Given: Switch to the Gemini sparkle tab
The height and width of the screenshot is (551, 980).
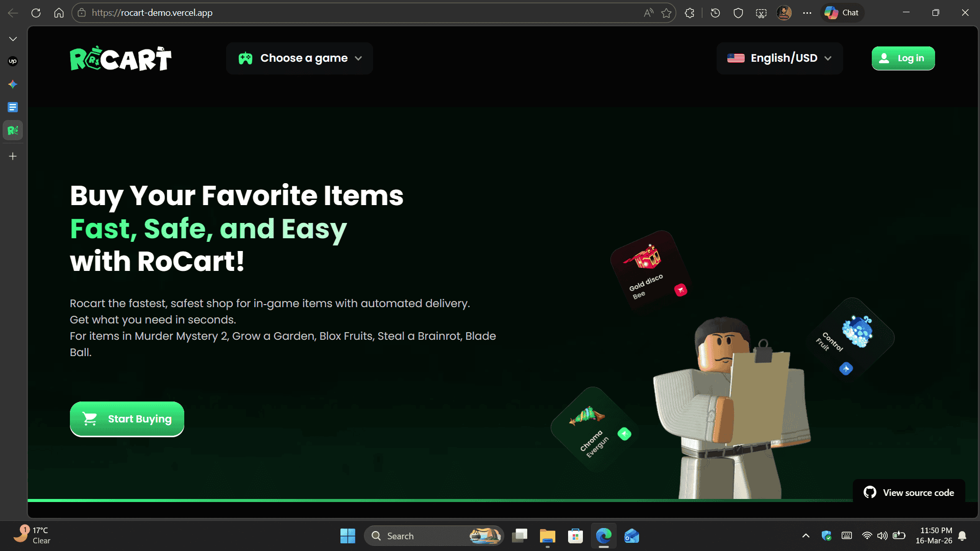Looking at the screenshot, I should click(13, 84).
